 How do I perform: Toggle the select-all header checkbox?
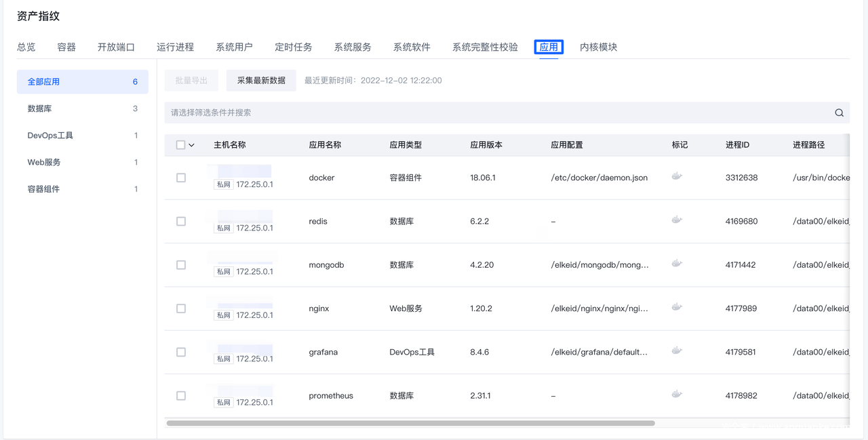(180, 145)
